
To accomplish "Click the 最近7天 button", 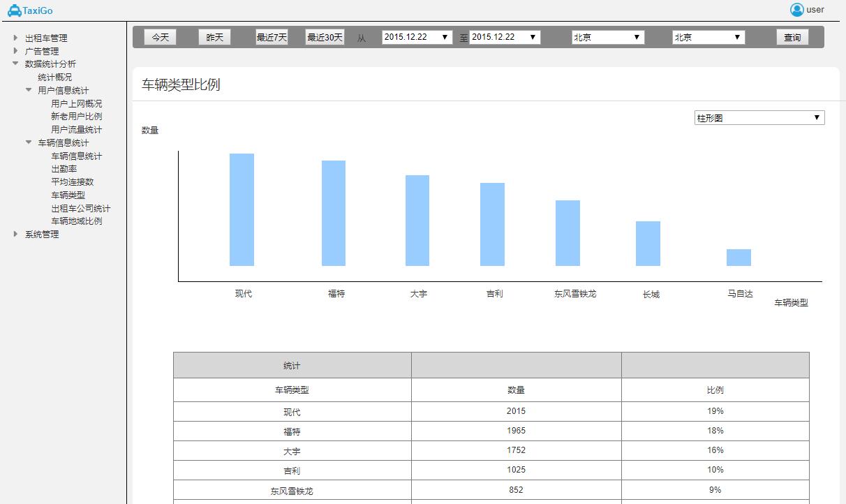I will click(x=272, y=37).
